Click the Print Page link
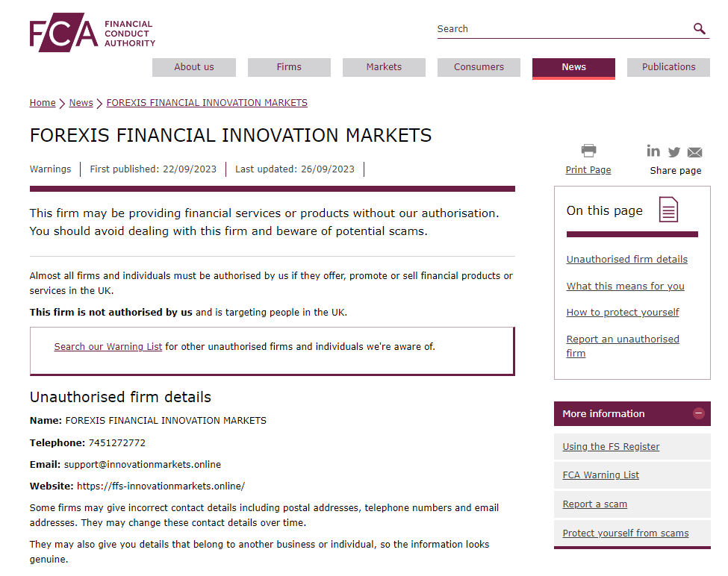 coord(588,170)
